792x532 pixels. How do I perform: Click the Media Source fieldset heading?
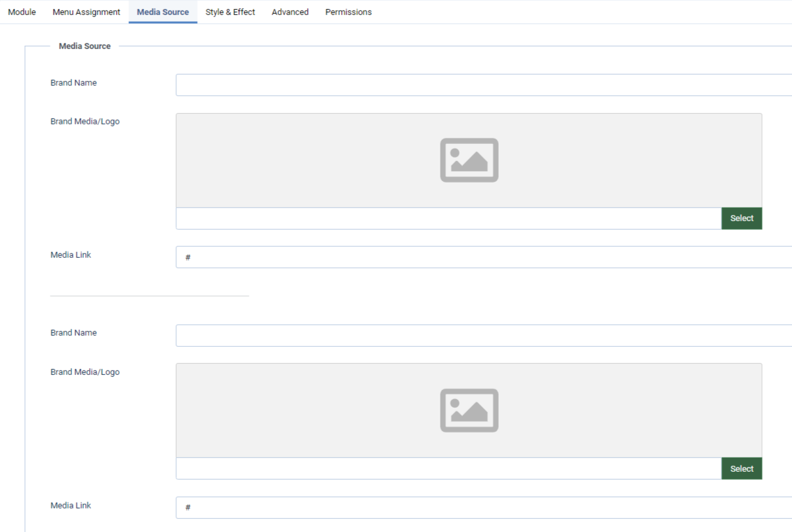[x=84, y=46]
